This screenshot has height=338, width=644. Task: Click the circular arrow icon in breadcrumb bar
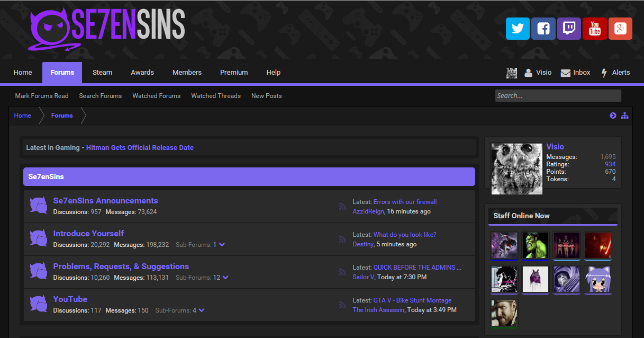coord(613,115)
